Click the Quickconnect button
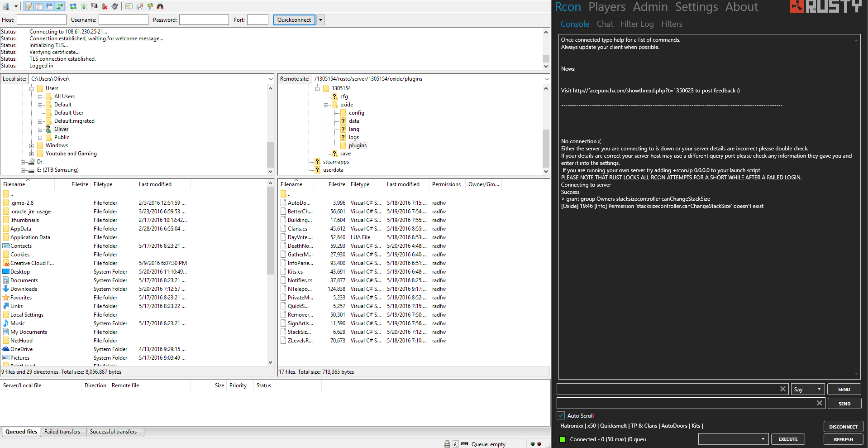The image size is (868, 448). coord(294,20)
